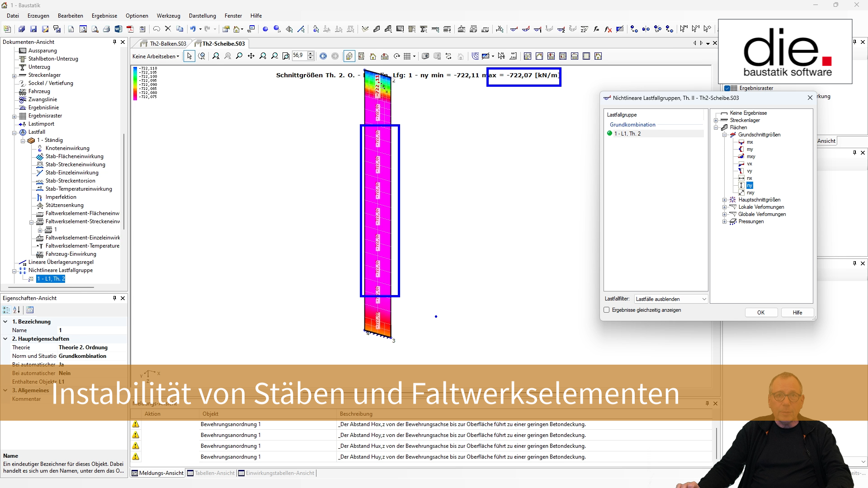Select Fahrzeug in document tree
Viewport: 868px width, 488px height.
39,91
